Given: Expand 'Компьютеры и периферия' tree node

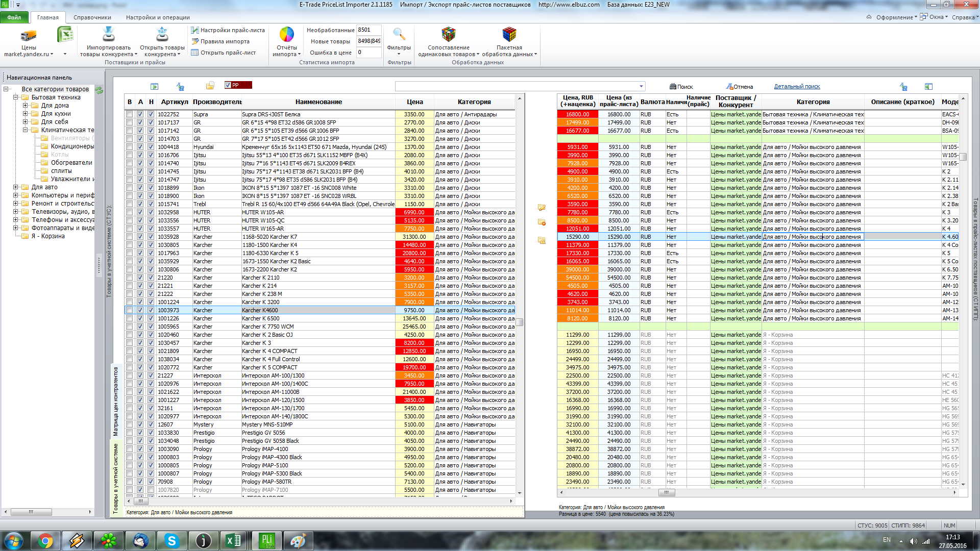Looking at the screenshot, I should pyautogui.click(x=15, y=195).
